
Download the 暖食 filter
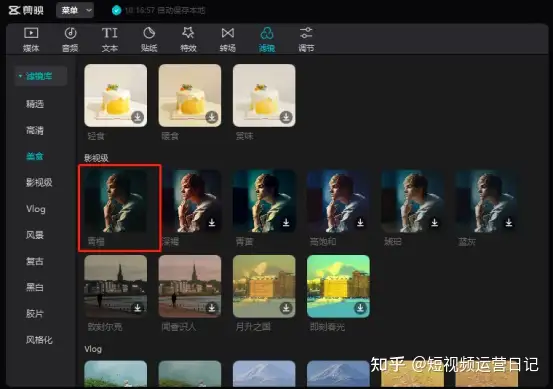coord(212,117)
